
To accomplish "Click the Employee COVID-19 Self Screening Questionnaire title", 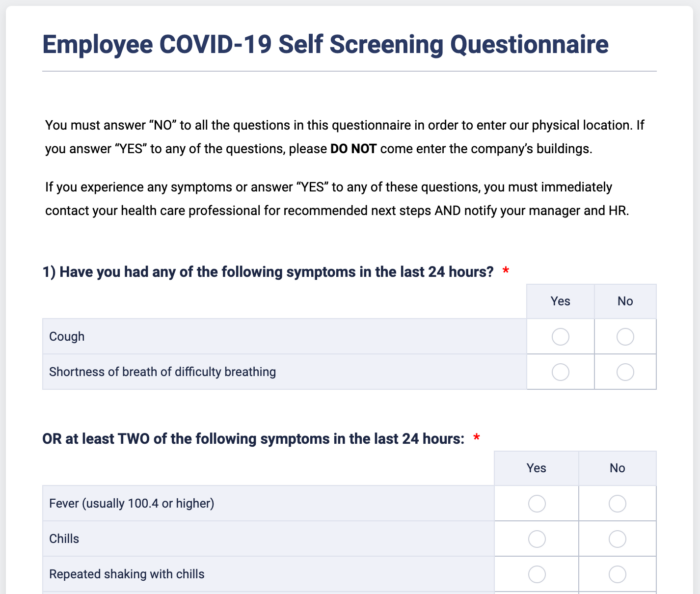I will coord(325,45).
